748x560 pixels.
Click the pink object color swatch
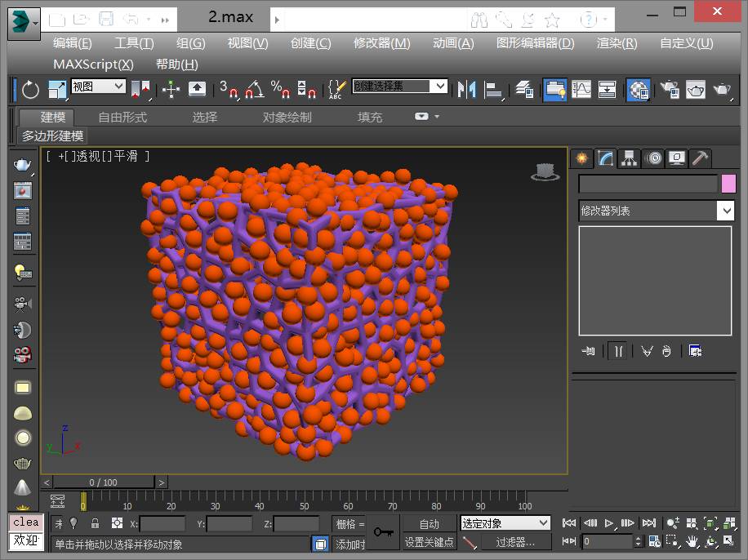[728, 184]
